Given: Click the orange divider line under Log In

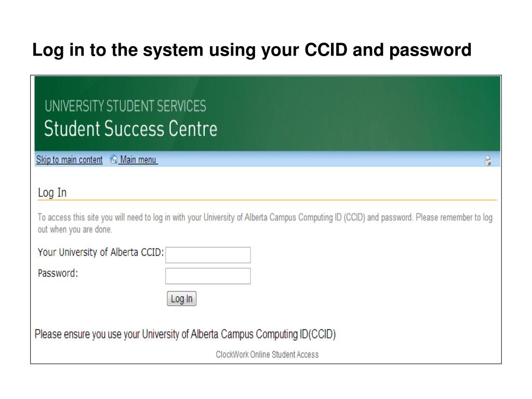Looking at the screenshot, I should (x=267, y=200).
